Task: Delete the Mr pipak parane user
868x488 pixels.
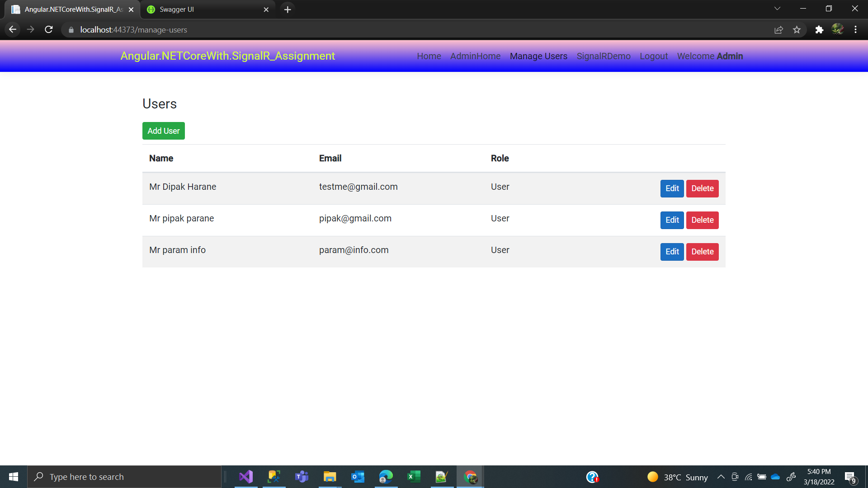Action: tap(702, 220)
